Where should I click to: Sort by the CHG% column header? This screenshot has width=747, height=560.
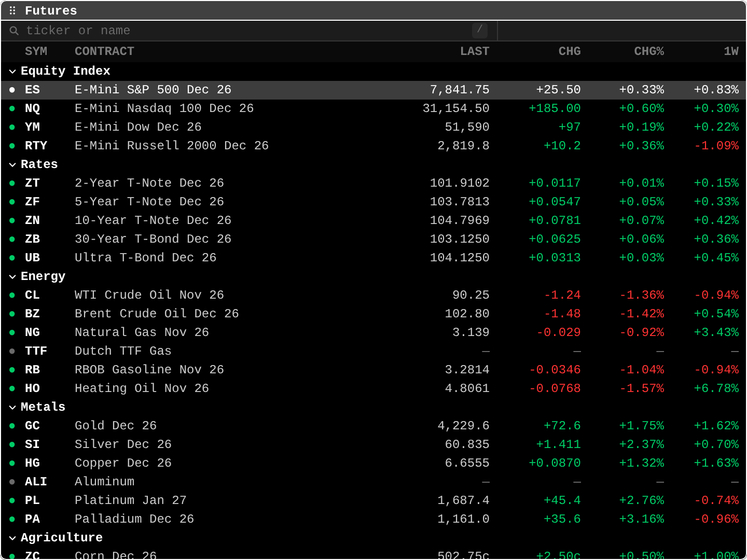(649, 51)
